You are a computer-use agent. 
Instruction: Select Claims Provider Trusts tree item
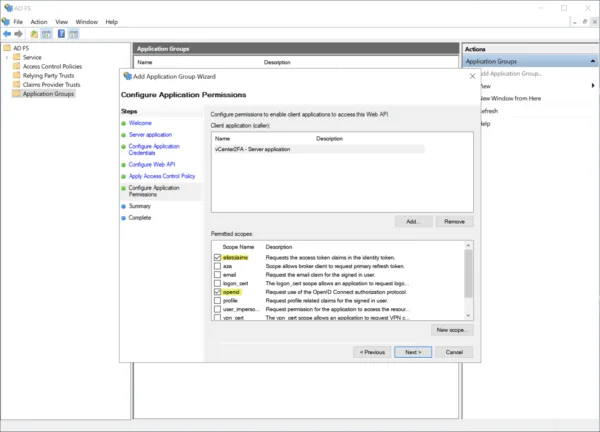pos(52,85)
